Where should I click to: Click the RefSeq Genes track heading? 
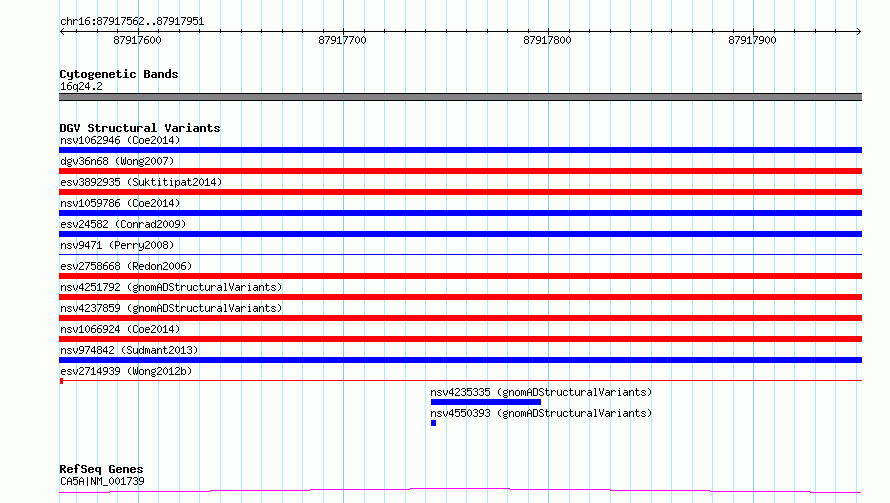coord(101,469)
